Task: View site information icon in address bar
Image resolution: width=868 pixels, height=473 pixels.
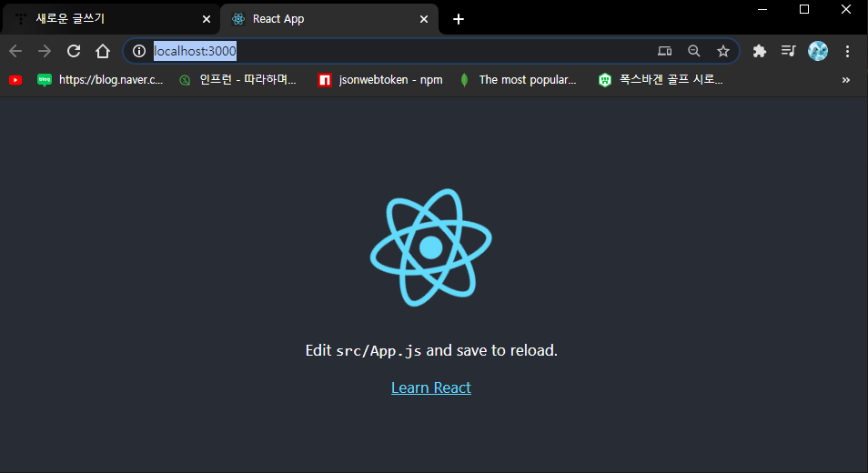Action: (x=139, y=51)
